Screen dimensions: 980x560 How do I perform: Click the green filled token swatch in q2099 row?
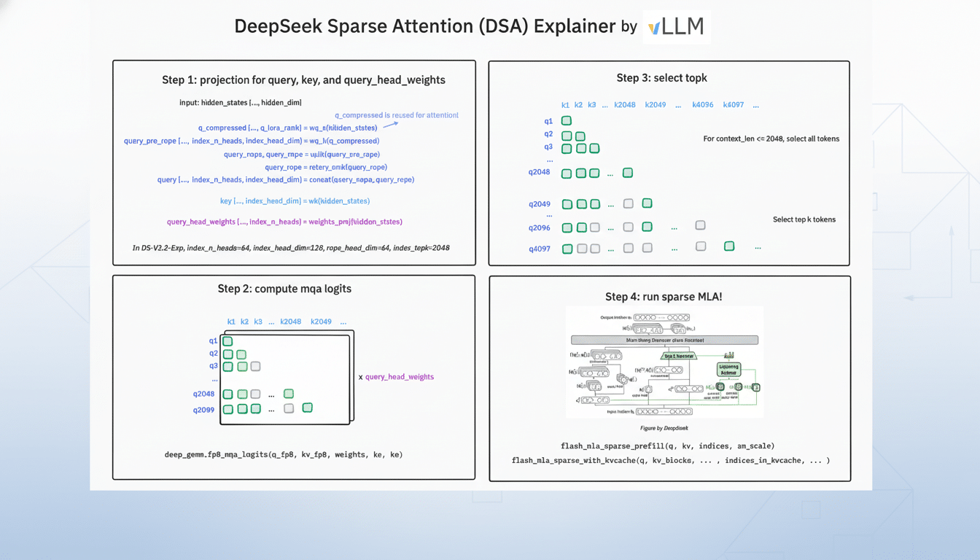coord(307,408)
